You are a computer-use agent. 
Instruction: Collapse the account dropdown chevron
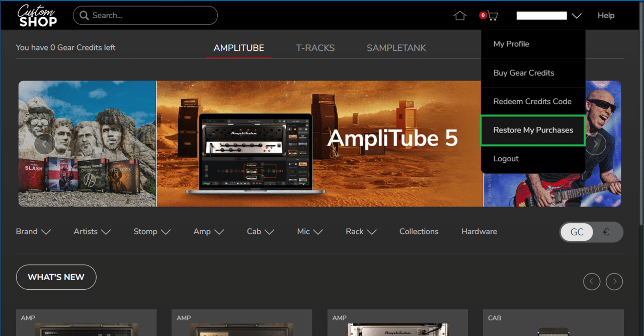pos(577,16)
